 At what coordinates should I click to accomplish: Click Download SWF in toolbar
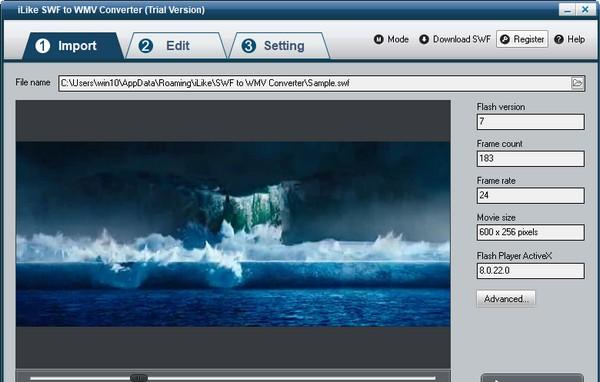(455, 39)
